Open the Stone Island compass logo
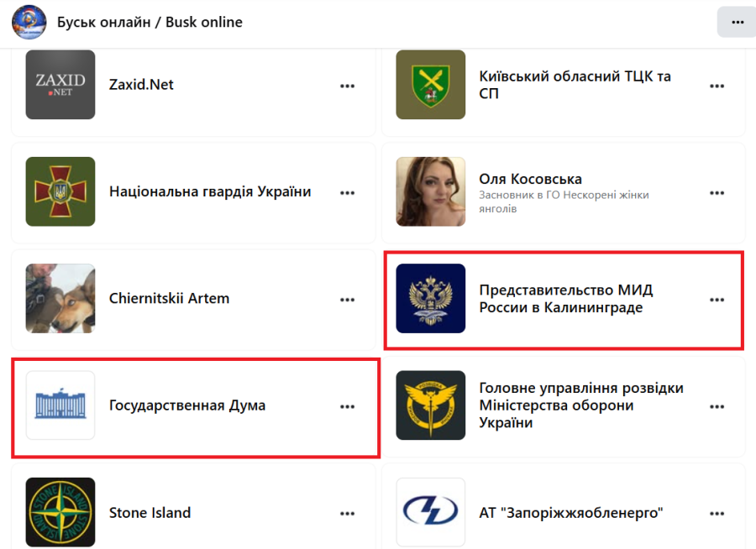 click(60, 512)
